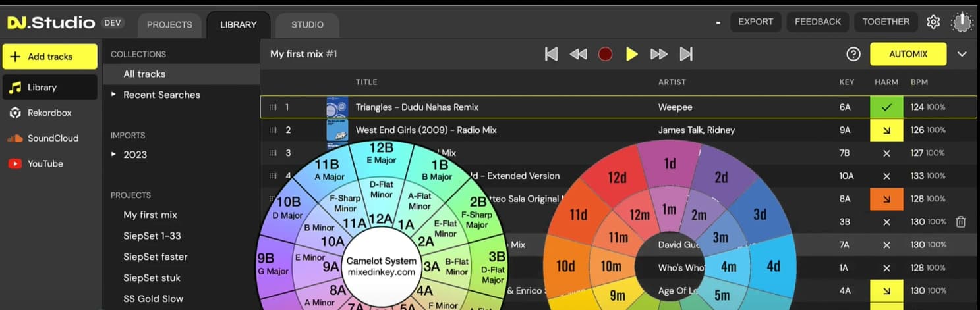The image size is (980, 310).
Task: Open settings gear icon
Action: tap(933, 22)
